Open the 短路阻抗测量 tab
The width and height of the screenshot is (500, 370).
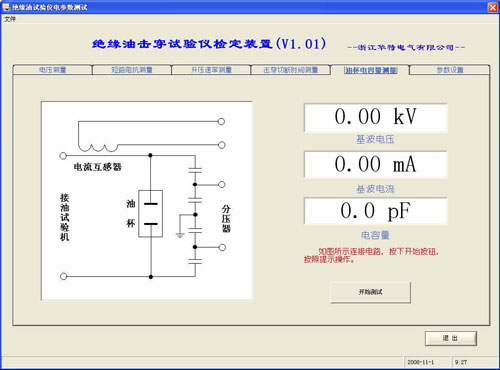pyautogui.click(x=132, y=70)
